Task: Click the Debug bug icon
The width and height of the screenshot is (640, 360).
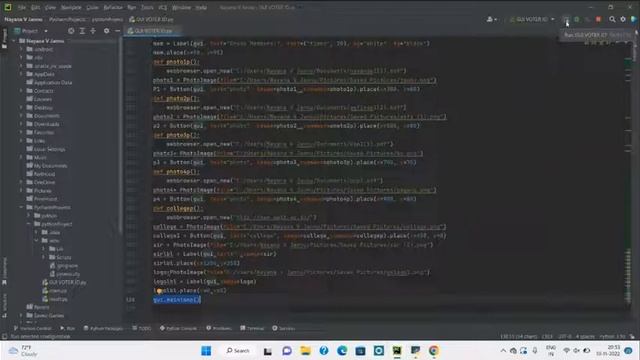Action: [x=576, y=19]
